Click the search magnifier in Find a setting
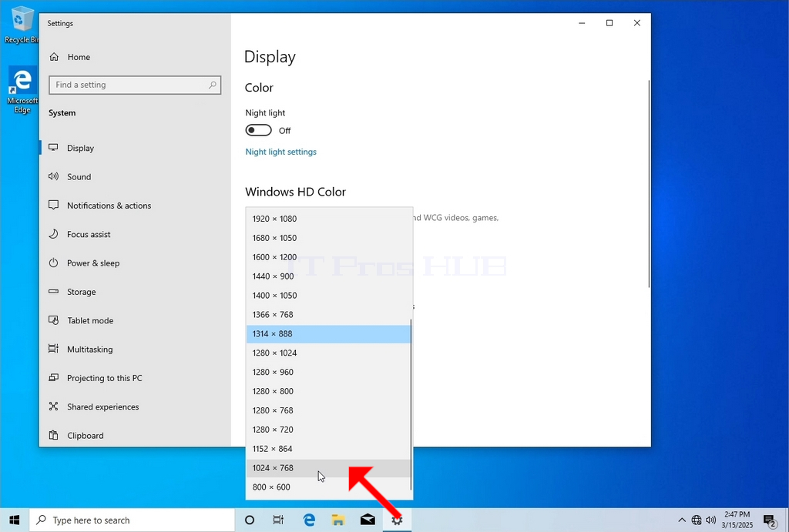 pos(213,85)
